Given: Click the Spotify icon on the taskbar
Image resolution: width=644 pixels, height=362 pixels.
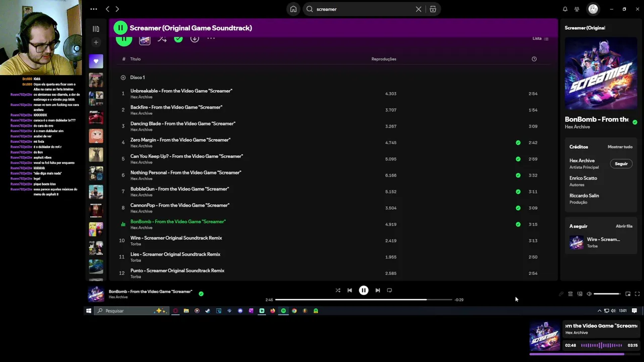Looking at the screenshot, I should coord(283,311).
